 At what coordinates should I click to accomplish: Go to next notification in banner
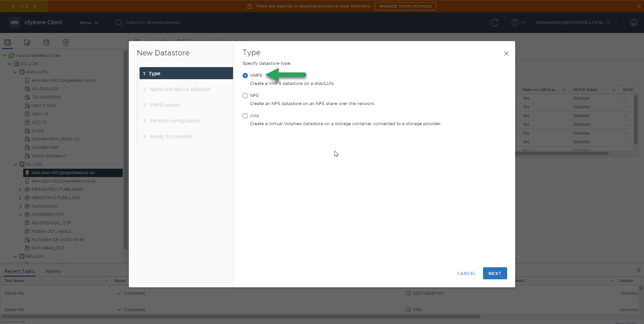(x=35, y=6)
